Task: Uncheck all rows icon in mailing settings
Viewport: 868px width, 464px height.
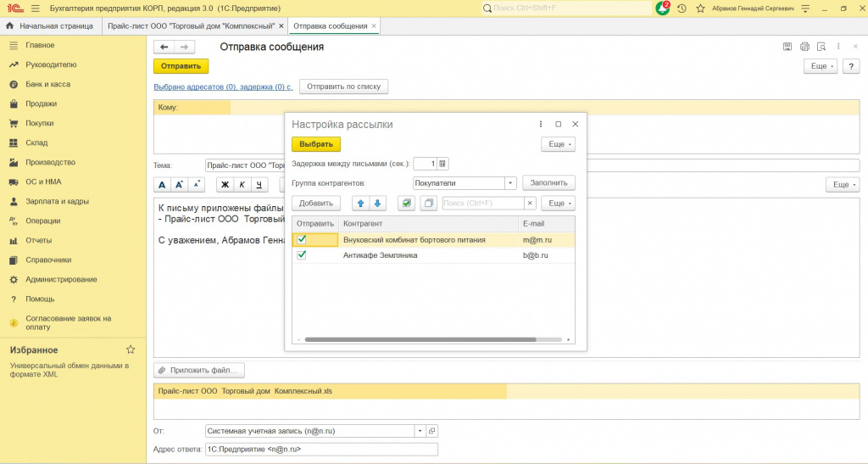Action: (428, 204)
